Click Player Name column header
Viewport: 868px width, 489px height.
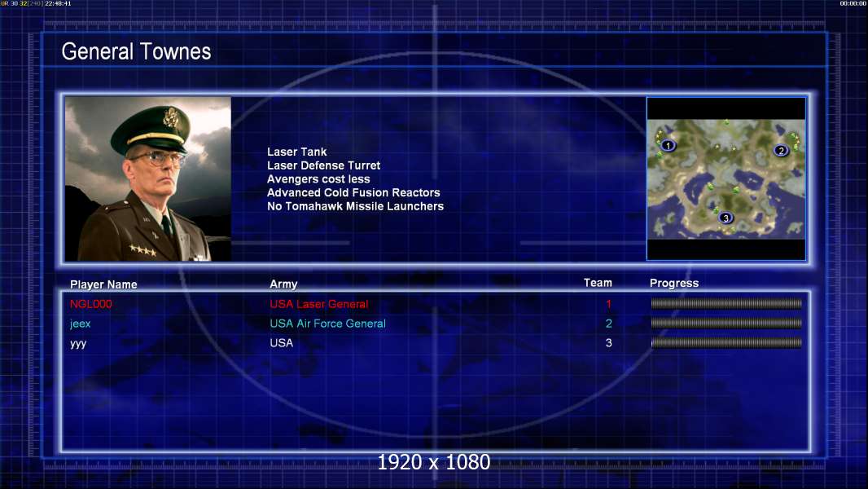(x=103, y=284)
